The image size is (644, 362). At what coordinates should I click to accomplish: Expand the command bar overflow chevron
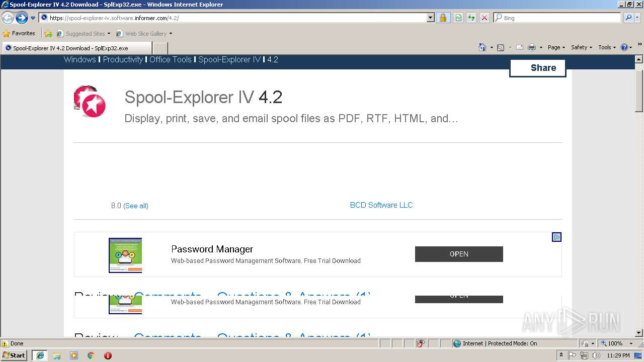(639, 45)
